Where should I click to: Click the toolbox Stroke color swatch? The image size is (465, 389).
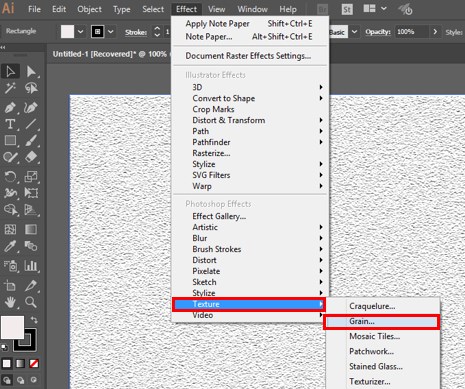click(x=29, y=344)
